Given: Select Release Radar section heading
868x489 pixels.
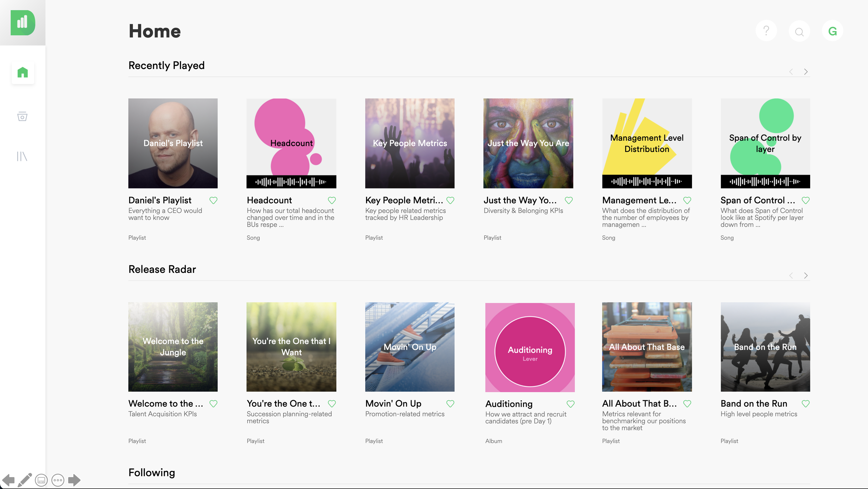Looking at the screenshot, I should (162, 269).
